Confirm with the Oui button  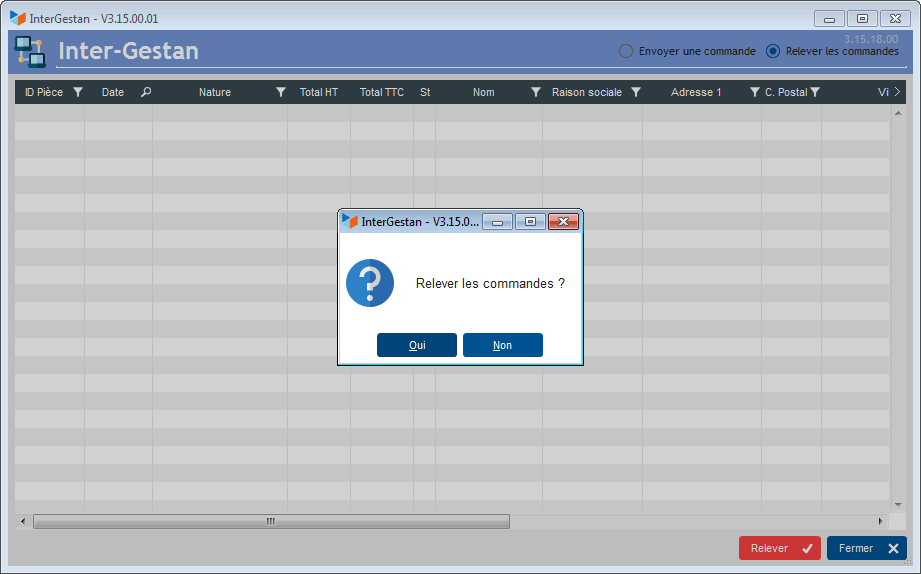pyautogui.click(x=417, y=345)
